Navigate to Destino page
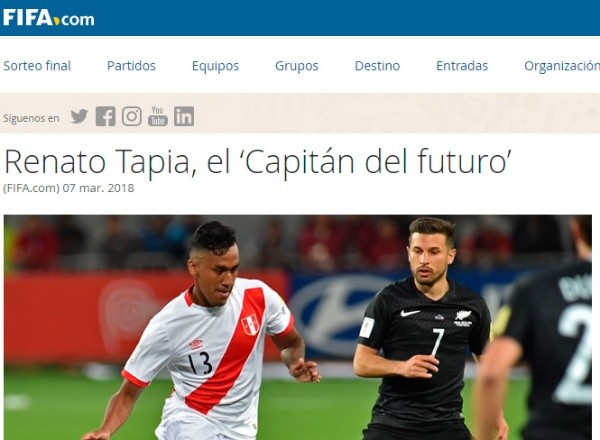This screenshot has width=600, height=440. [377, 66]
